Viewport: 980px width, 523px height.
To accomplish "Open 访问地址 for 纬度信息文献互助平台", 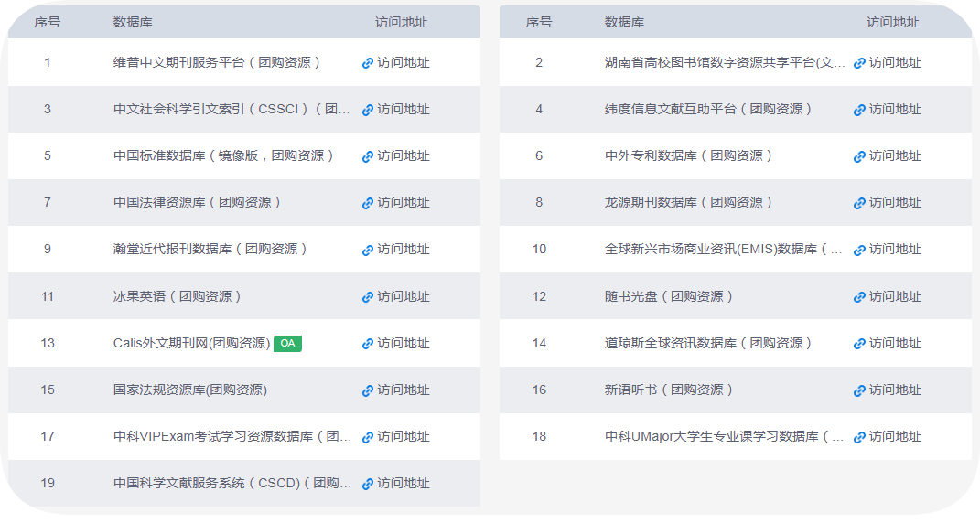I will click(894, 110).
